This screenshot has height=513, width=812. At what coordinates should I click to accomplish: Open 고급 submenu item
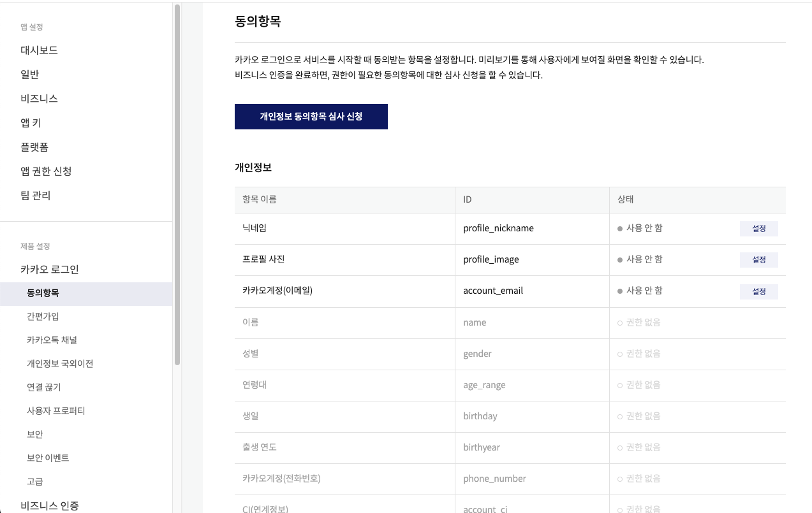[x=35, y=482]
